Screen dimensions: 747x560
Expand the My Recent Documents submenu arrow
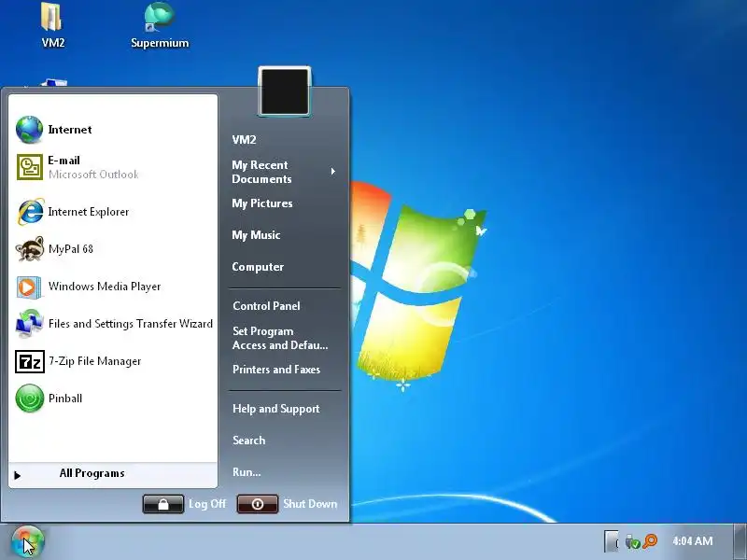(333, 172)
